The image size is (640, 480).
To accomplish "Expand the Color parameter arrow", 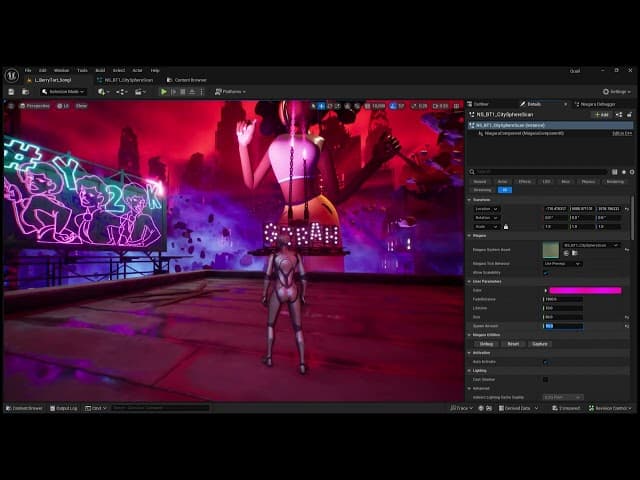I will [546, 291].
